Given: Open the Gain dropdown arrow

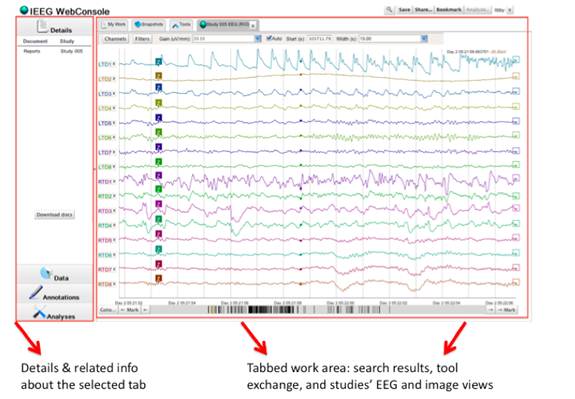Looking at the screenshot, I should point(258,39).
